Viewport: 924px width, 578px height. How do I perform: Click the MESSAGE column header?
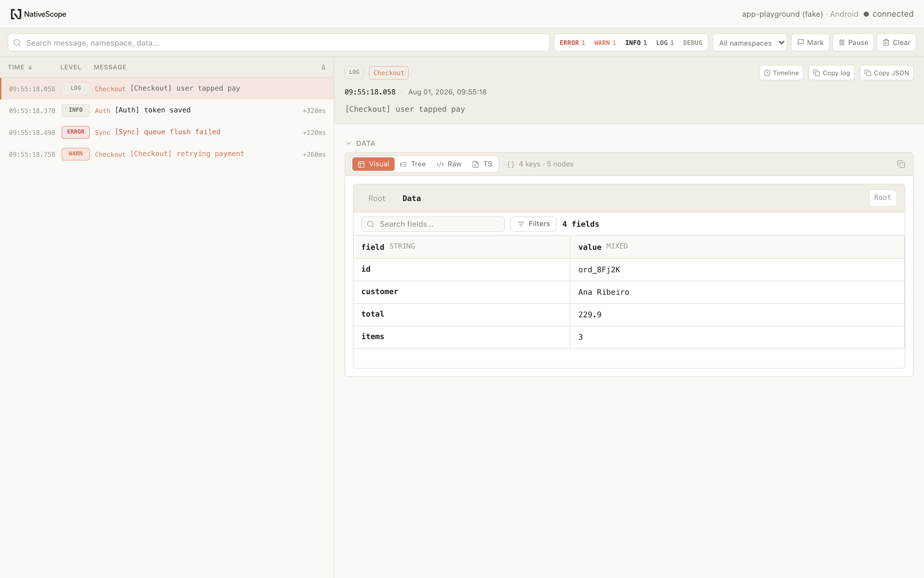pos(110,67)
